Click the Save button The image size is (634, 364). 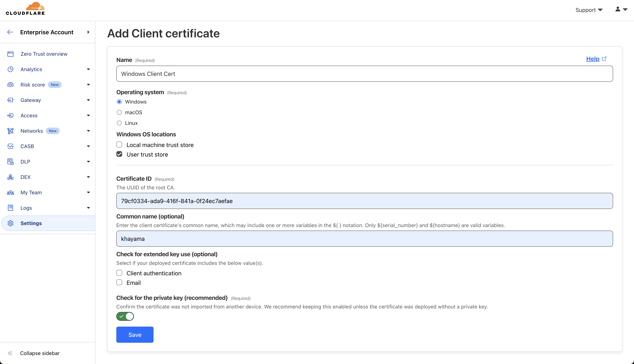135,334
